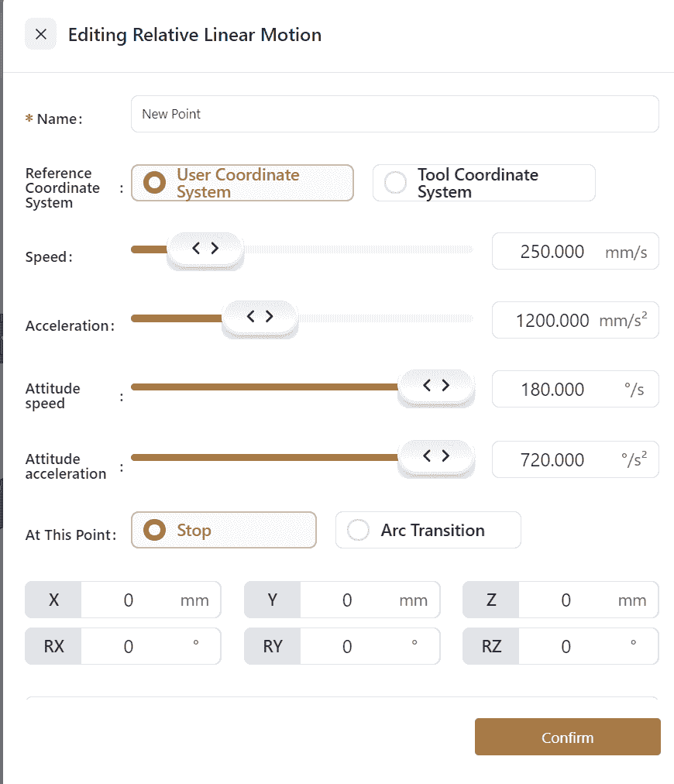Image resolution: width=674 pixels, height=784 pixels.
Task: Click the RZ rotation input field
Action: [x=566, y=646]
